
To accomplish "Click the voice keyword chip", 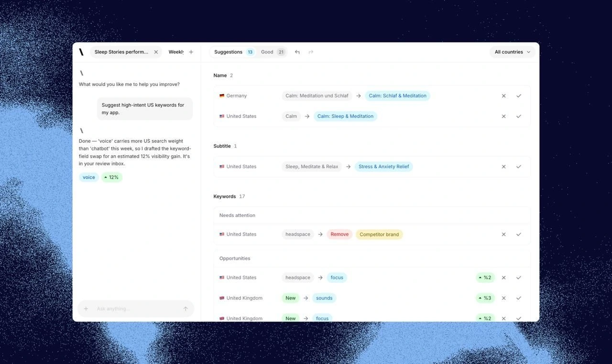I will [89, 177].
